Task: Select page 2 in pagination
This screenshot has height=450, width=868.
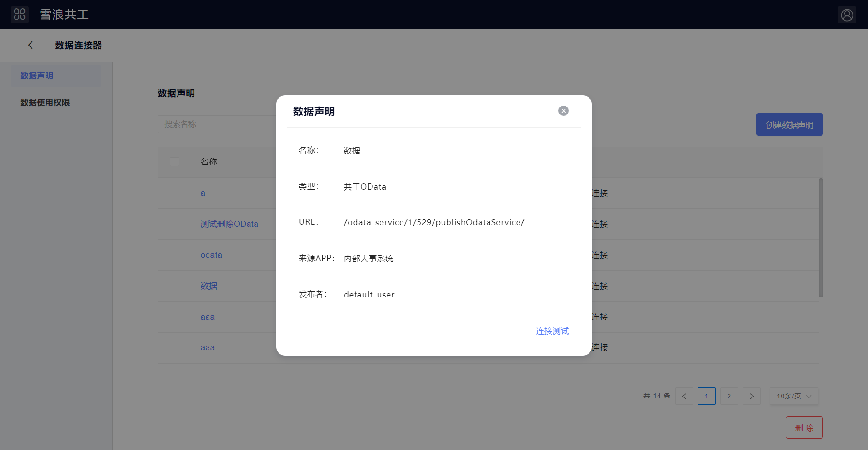Action: 729,396
